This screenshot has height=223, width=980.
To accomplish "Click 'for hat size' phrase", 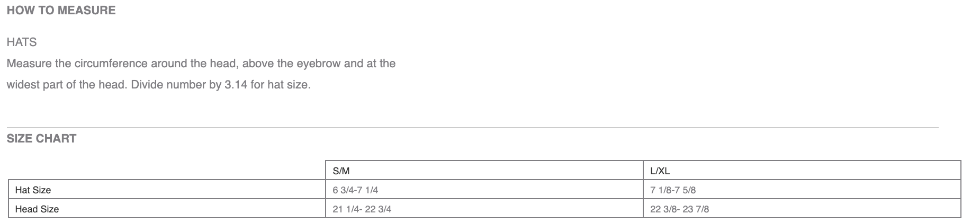I will tap(279, 85).
